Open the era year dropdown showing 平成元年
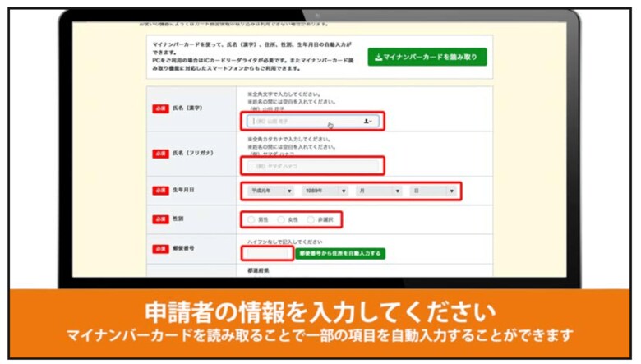Viewport: 641px width, 364px height. click(270, 191)
